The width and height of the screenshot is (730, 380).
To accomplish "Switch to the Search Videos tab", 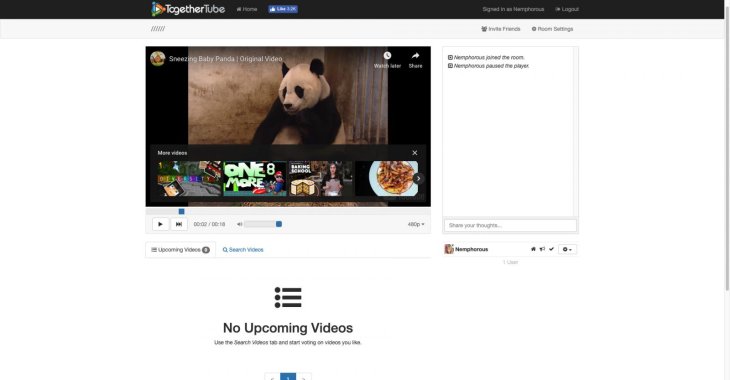I will click(x=243, y=250).
